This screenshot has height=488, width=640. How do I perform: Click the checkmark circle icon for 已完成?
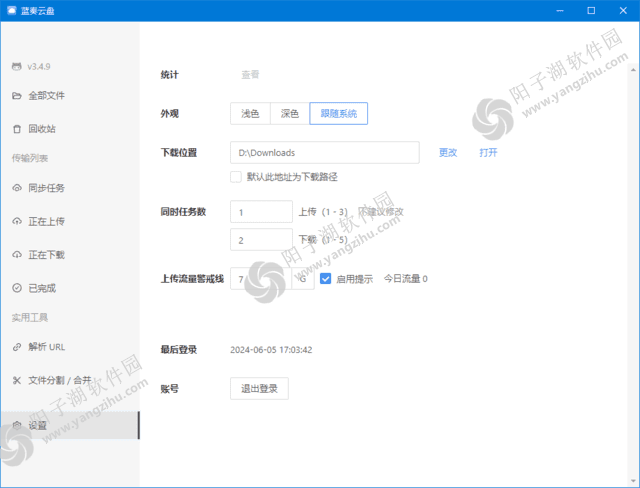pos(17,288)
